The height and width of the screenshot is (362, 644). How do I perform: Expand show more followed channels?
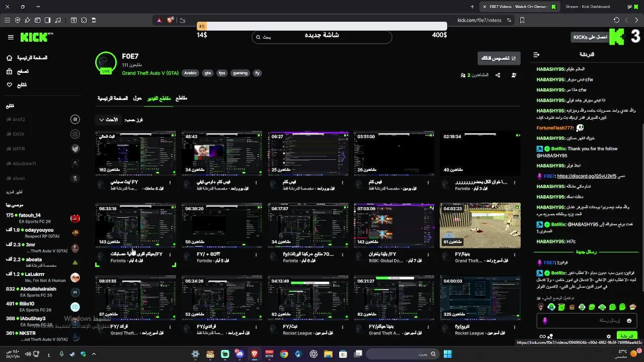point(14,192)
